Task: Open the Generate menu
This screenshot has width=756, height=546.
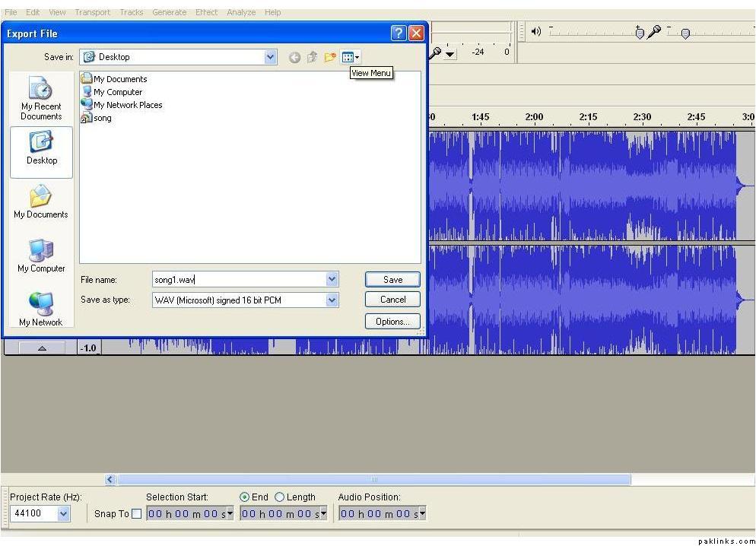Action: [x=169, y=12]
